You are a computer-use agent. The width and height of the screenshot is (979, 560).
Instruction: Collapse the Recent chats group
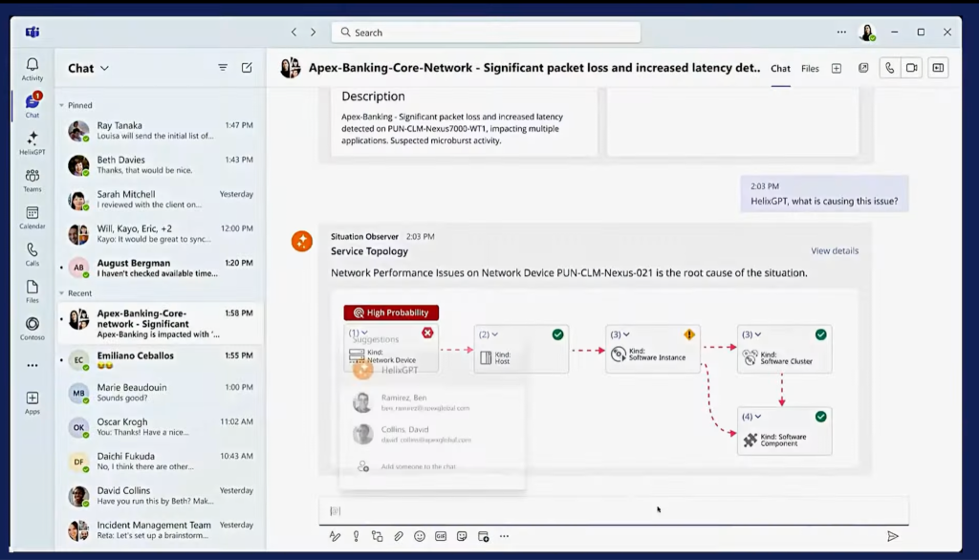point(61,293)
